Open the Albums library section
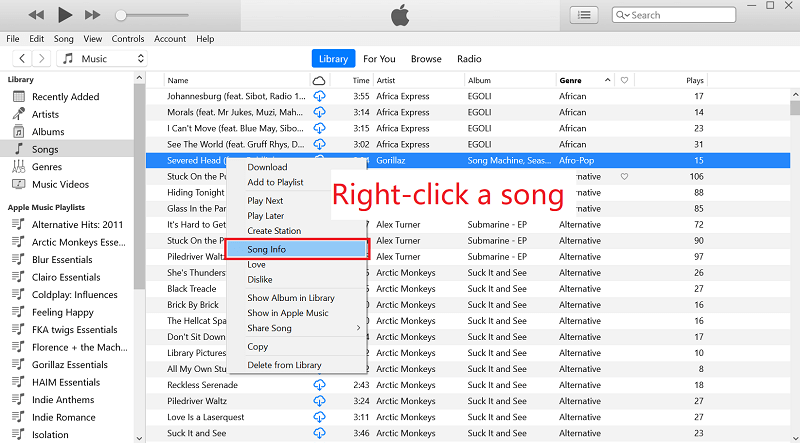The height and width of the screenshot is (443, 800). point(47,132)
